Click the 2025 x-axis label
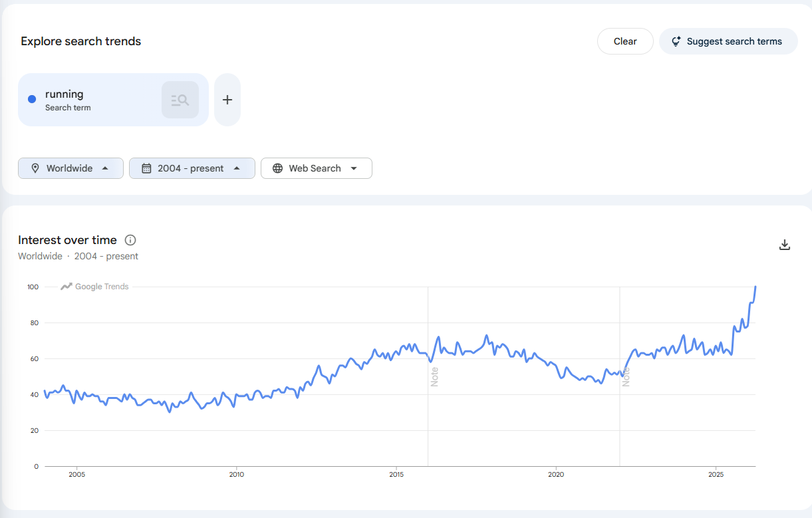The height and width of the screenshot is (518, 812). pos(716,475)
